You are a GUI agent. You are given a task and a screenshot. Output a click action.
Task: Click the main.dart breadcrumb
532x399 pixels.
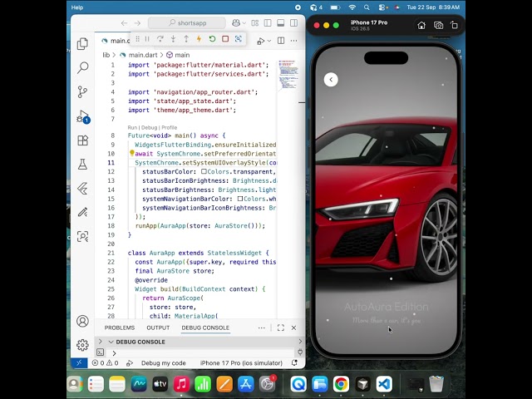tap(143, 55)
